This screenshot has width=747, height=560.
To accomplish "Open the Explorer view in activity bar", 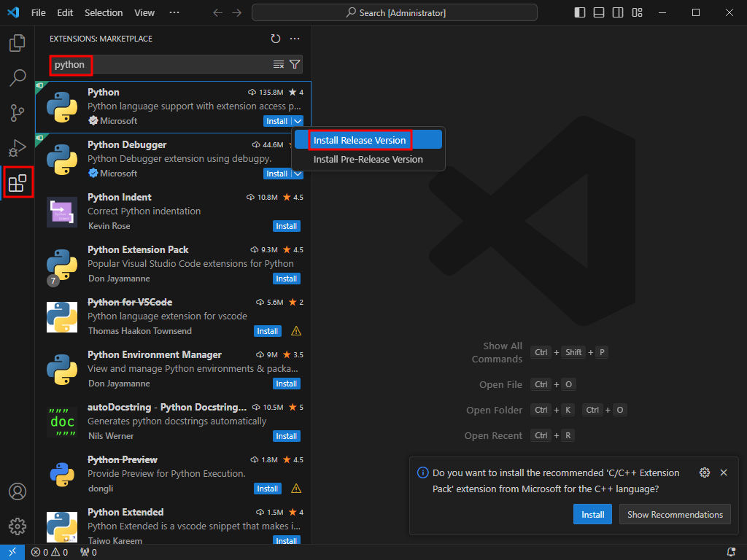I will (18, 43).
